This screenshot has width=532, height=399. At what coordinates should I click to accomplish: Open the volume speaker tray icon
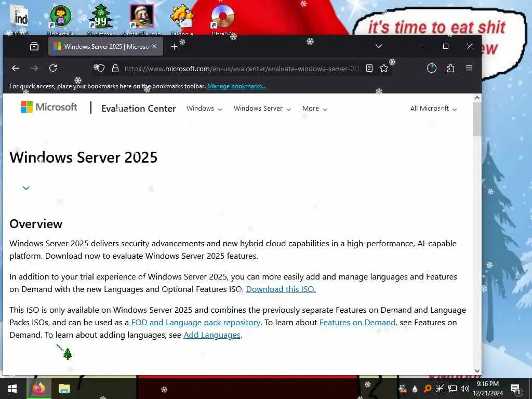pyautogui.click(x=464, y=389)
